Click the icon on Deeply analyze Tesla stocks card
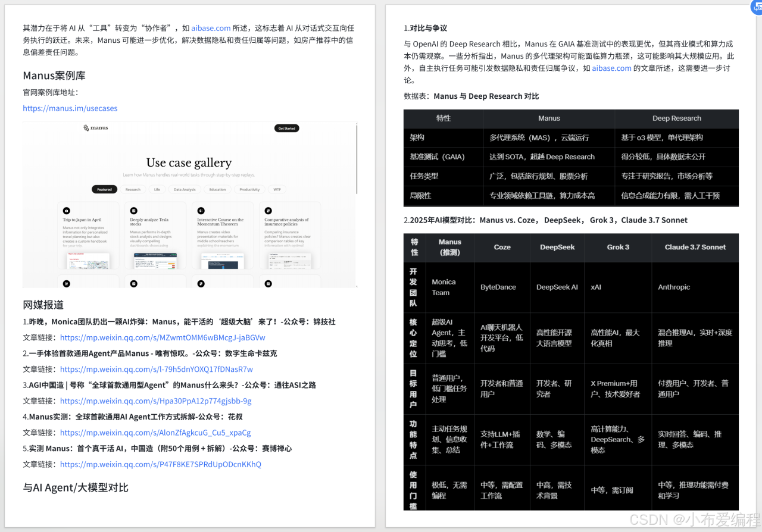Image resolution: width=762 pixels, height=532 pixels. tap(134, 211)
